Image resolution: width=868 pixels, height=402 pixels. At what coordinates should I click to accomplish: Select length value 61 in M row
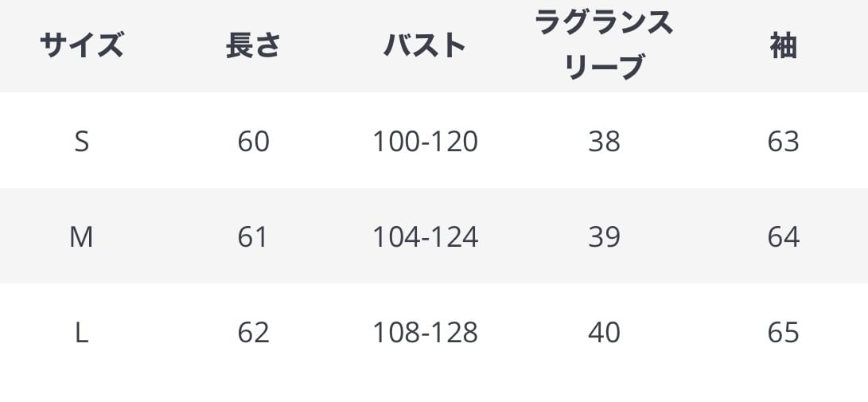(253, 236)
